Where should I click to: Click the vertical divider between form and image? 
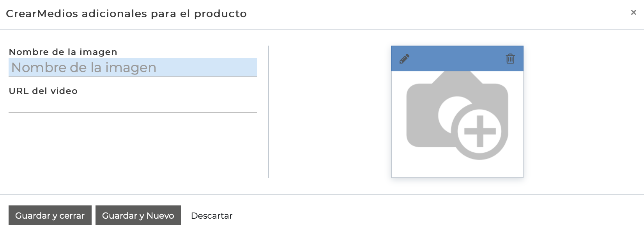[x=269, y=112]
